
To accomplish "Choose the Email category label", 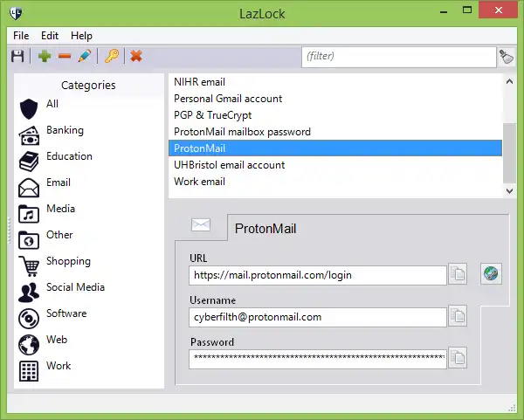I will pyautogui.click(x=59, y=182).
